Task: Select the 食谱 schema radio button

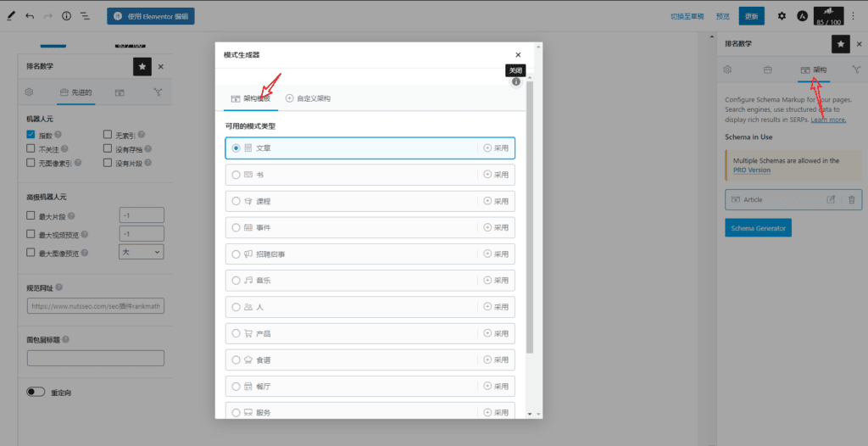Action: click(236, 360)
